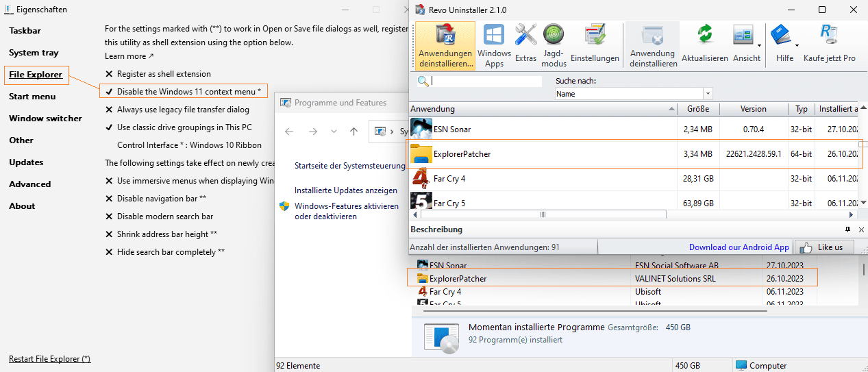868x372 pixels.
Task: Sort by the Anwendung column header
Action: point(543,109)
